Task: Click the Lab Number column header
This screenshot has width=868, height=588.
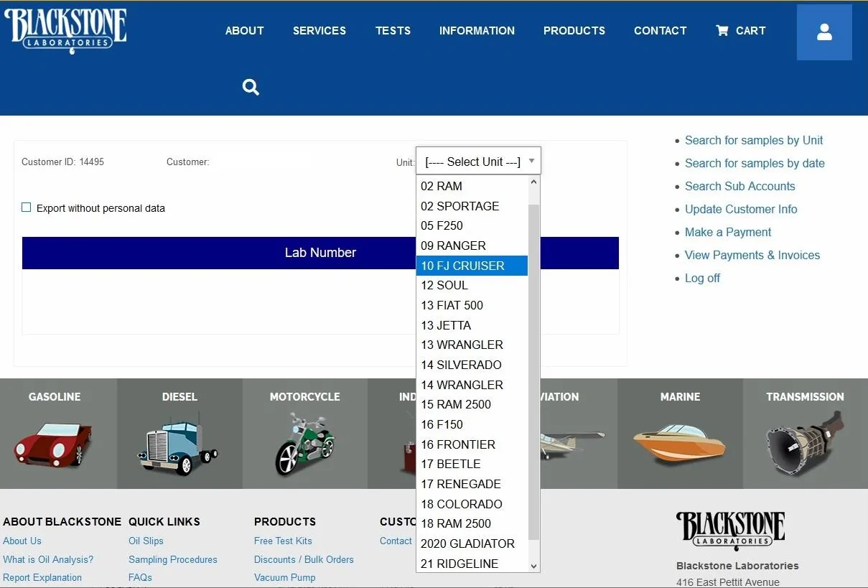Action: [320, 253]
